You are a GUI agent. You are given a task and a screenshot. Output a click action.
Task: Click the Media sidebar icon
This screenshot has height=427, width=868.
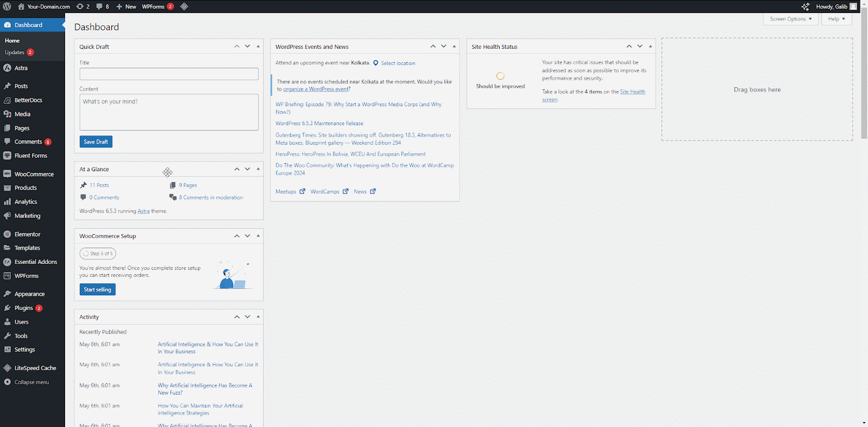click(x=7, y=114)
